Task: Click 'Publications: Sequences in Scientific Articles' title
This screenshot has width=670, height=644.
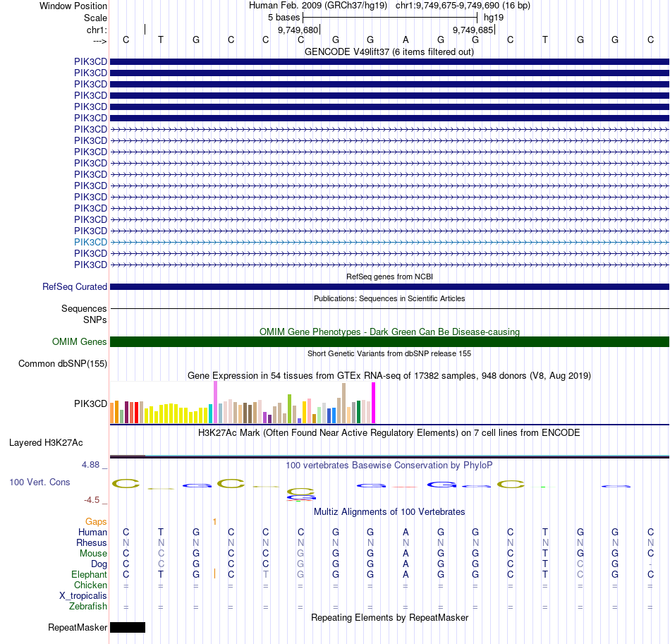Action: pos(389,298)
